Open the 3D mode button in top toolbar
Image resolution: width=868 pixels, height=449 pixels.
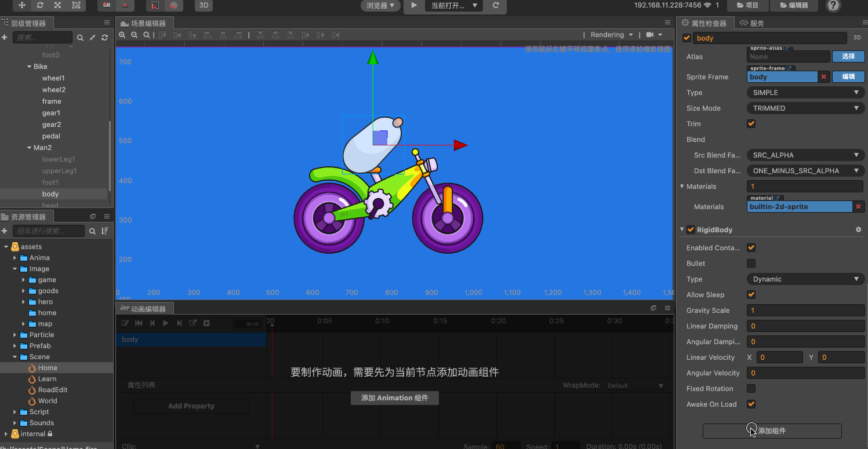(204, 5)
